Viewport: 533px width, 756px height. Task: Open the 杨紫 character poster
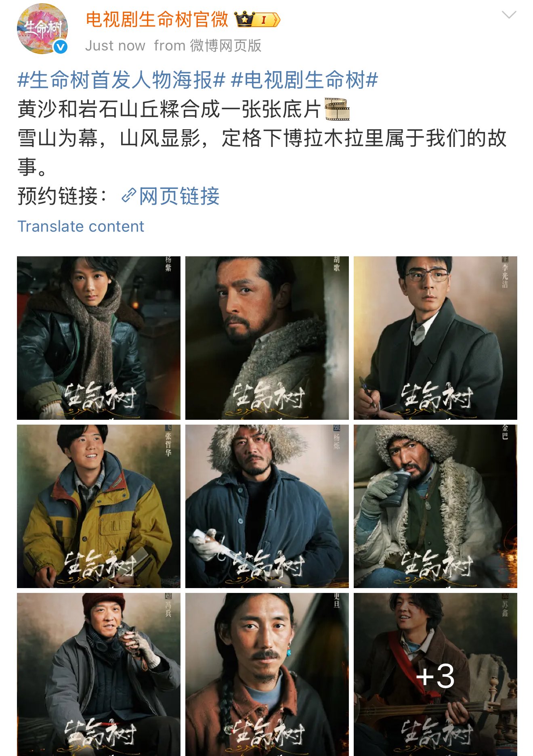tap(99, 338)
